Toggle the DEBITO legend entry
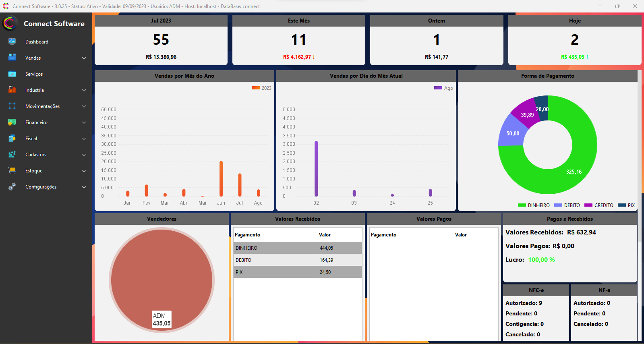The height and width of the screenshot is (344, 644). click(567, 205)
